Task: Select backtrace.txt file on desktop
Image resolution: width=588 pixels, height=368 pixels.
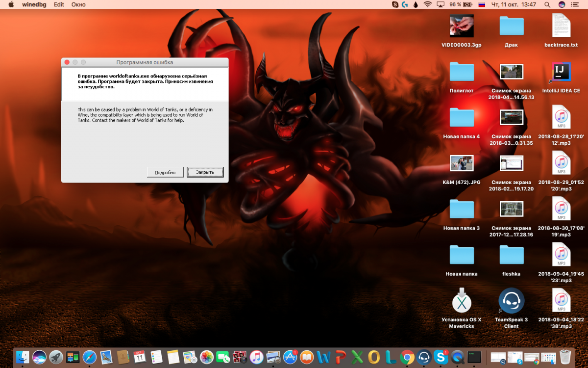Action: pyautogui.click(x=561, y=31)
